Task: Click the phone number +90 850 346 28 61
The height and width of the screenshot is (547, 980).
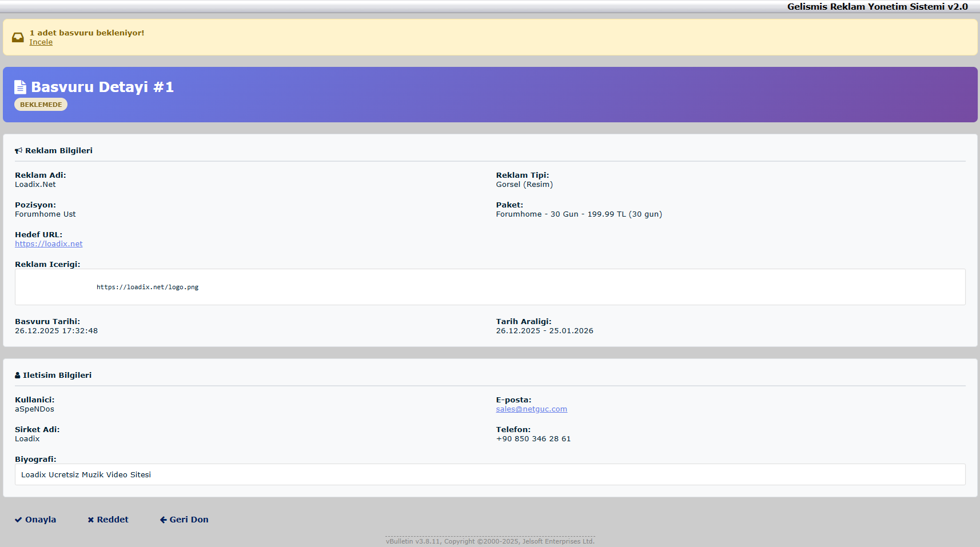Action: (533, 439)
